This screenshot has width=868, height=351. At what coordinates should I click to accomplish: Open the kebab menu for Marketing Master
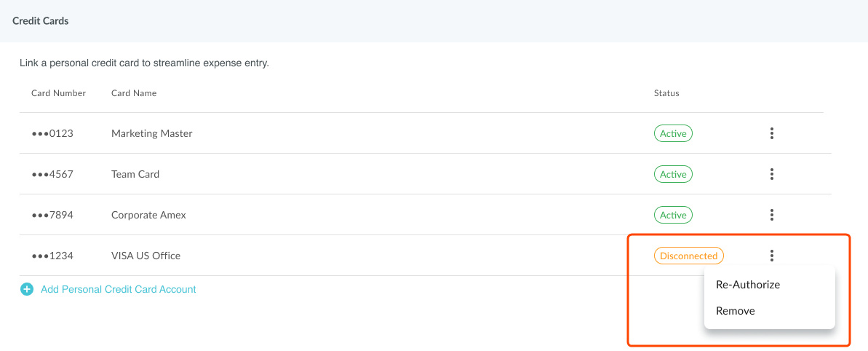pyautogui.click(x=771, y=133)
